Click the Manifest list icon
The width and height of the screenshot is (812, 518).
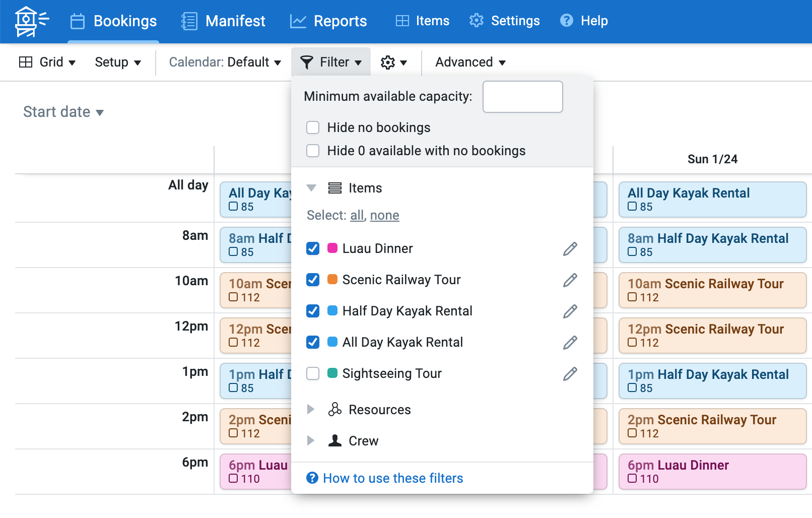coord(189,21)
